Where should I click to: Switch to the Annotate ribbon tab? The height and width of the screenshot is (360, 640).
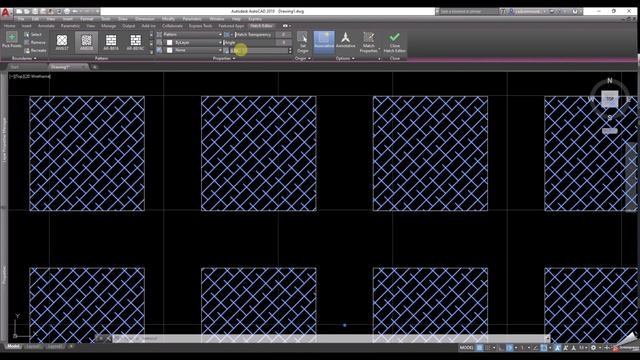pos(46,26)
